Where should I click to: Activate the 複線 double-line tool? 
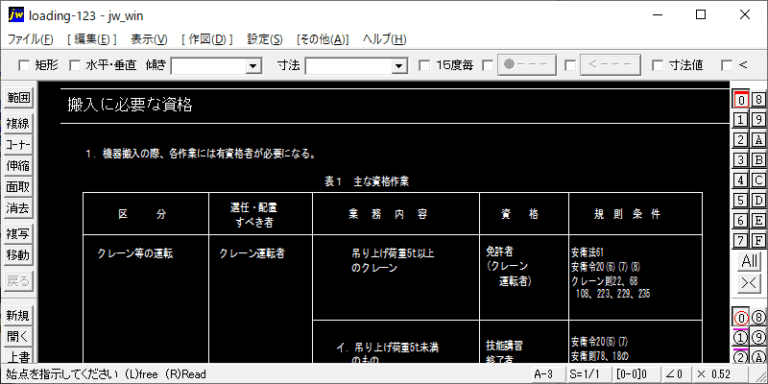tap(18, 124)
